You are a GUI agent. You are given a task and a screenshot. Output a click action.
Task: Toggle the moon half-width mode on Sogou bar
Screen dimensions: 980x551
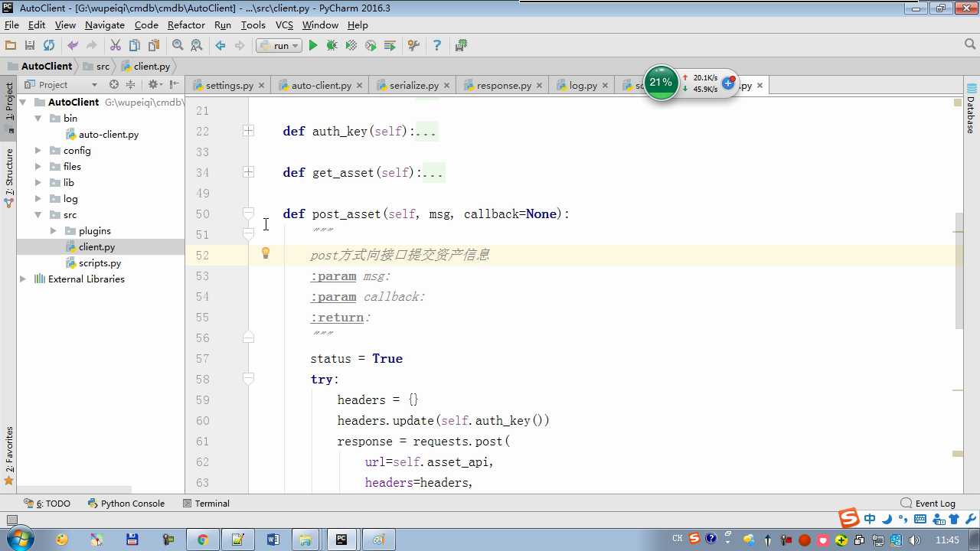(887, 519)
